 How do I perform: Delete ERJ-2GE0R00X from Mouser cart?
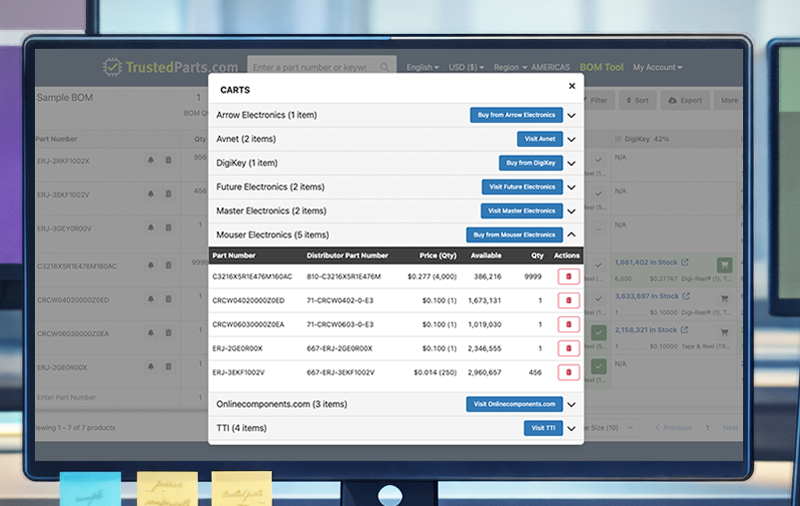click(568, 348)
